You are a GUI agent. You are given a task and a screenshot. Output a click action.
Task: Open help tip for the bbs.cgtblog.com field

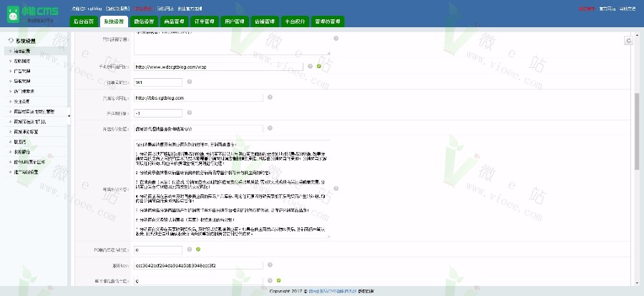coord(270,97)
